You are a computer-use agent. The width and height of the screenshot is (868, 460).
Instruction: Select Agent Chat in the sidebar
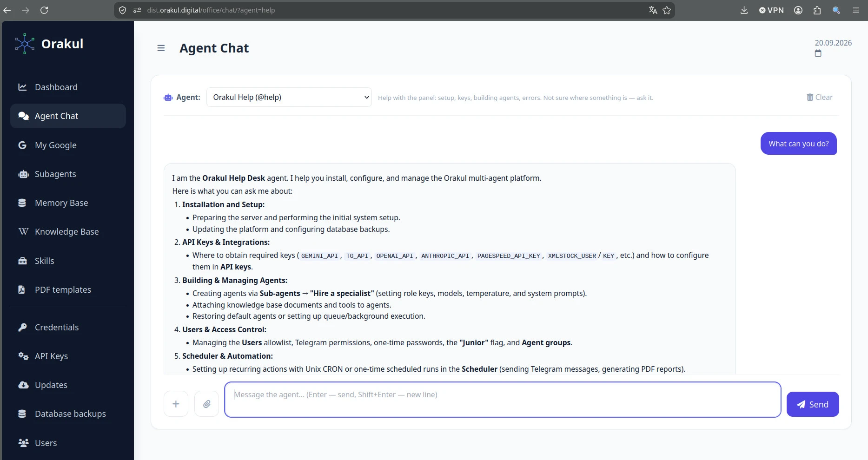pyautogui.click(x=68, y=116)
